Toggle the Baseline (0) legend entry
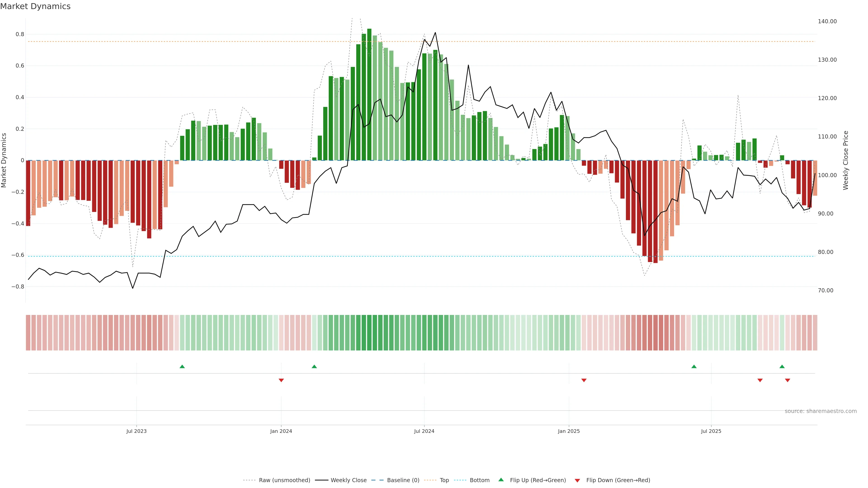The width and height of the screenshot is (868, 488). click(x=403, y=480)
